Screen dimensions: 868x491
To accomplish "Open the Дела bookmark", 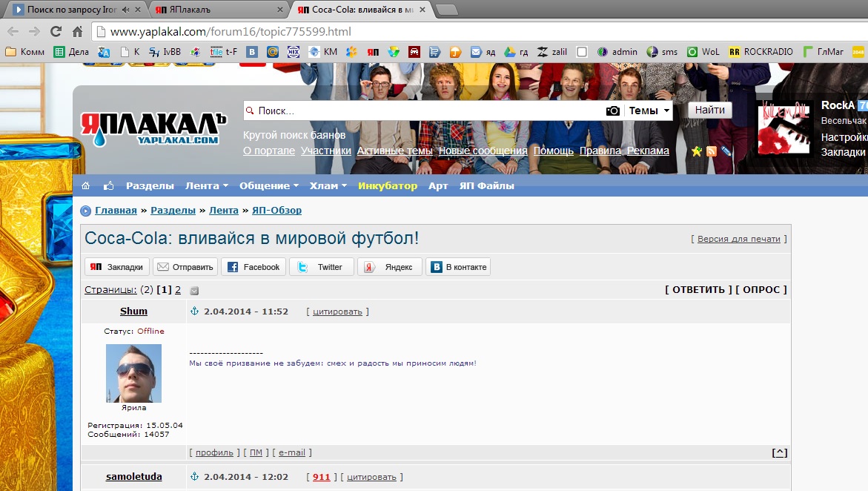I will tap(71, 51).
